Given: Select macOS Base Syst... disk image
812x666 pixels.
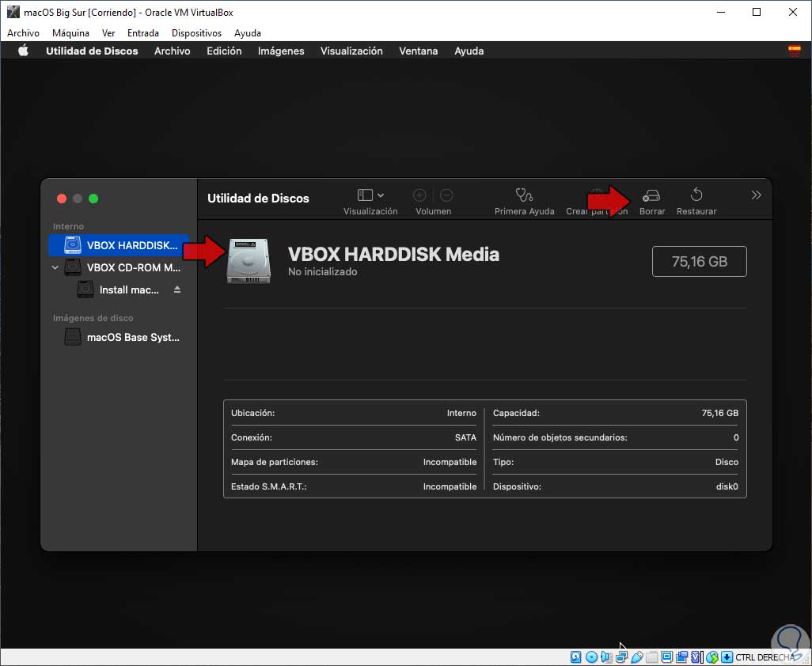Looking at the screenshot, I should pos(122,338).
